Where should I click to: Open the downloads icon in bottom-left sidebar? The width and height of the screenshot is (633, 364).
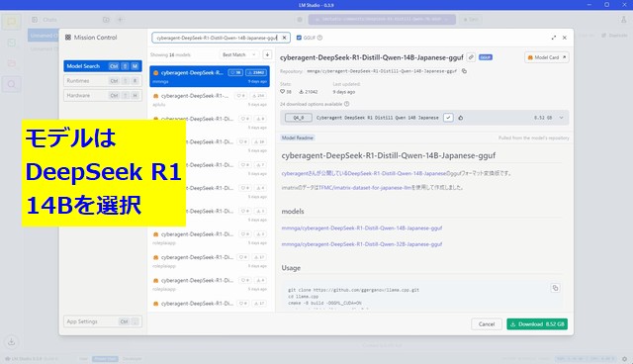tap(11, 342)
